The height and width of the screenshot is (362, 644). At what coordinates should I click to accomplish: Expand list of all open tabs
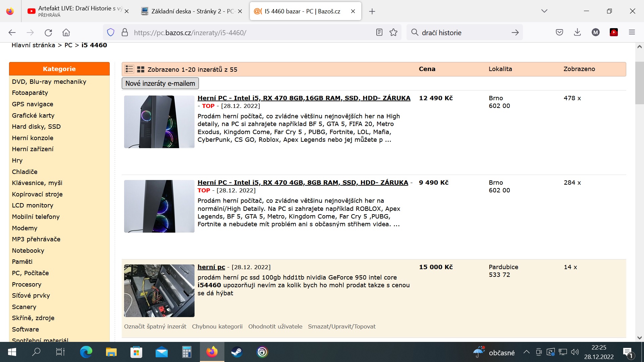[544, 11]
